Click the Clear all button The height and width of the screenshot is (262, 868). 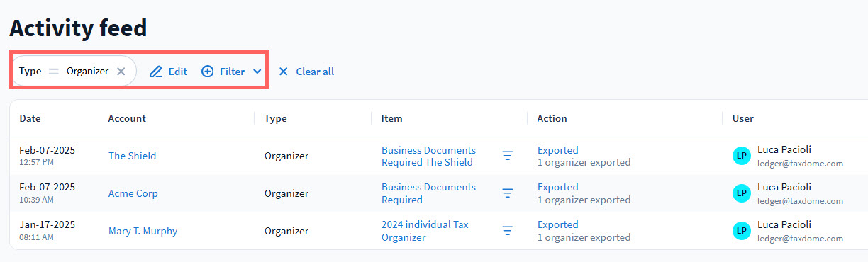[x=306, y=72]
